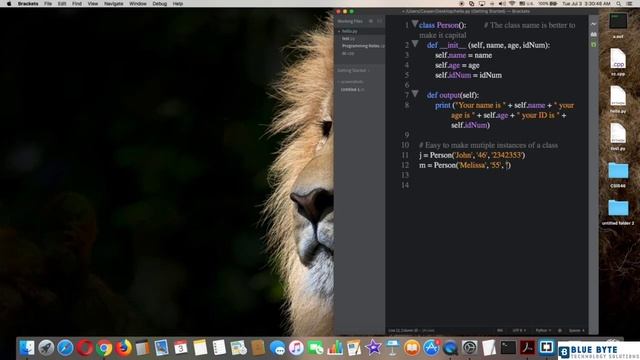This screenshot has width=640, height=360.
Task: Open the Brackets application menu
Action: (x=28, y=4)
